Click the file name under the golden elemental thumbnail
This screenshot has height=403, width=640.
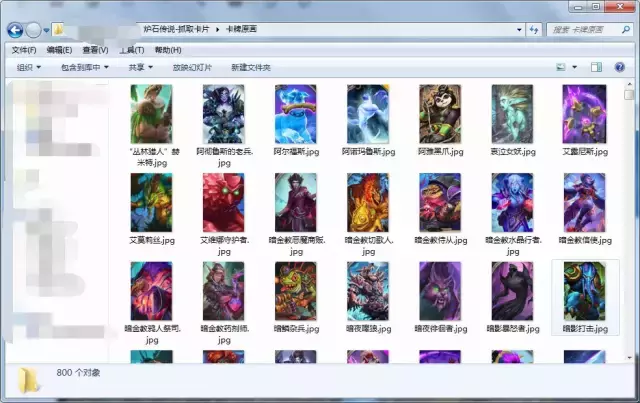coord(369,246)
